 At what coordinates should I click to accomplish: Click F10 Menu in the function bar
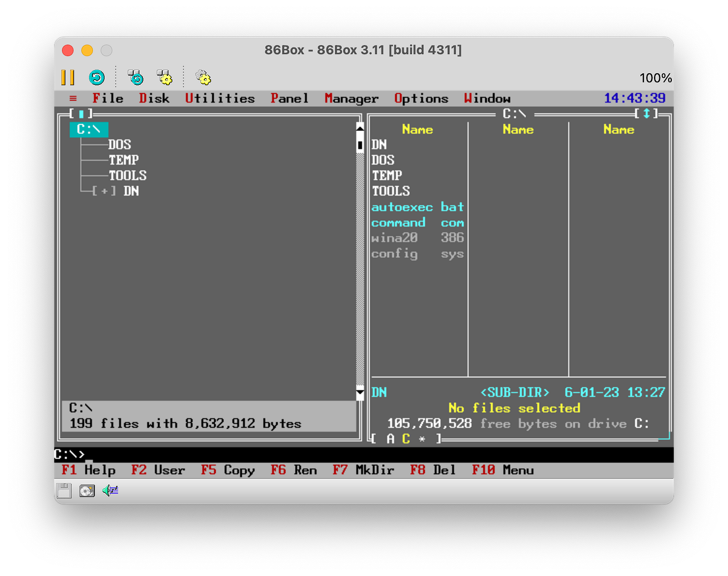click(x=503, y=470)
